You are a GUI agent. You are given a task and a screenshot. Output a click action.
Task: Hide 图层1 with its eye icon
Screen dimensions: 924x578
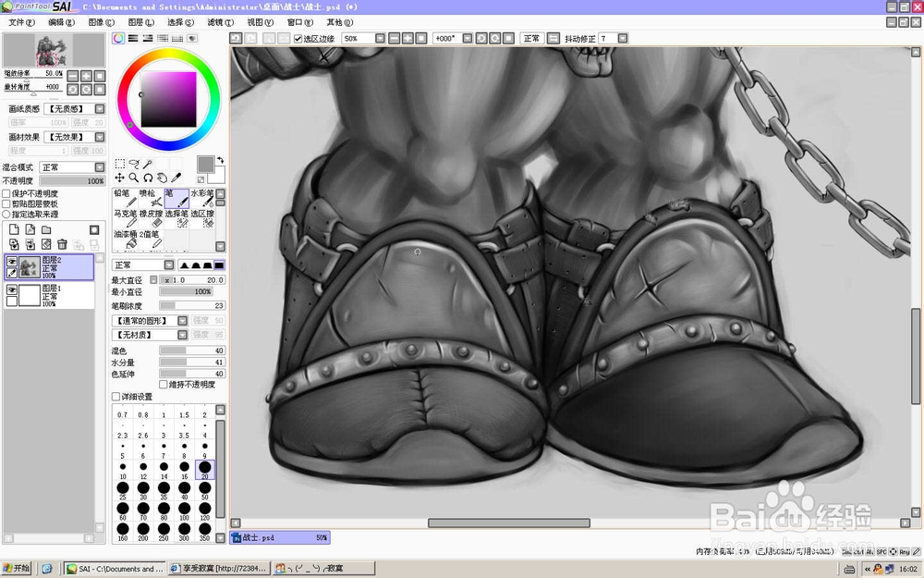(12, 289)
